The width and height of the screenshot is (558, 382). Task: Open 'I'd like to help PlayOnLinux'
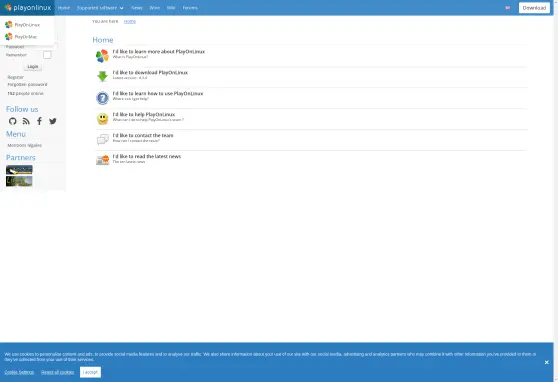point(144,115)
